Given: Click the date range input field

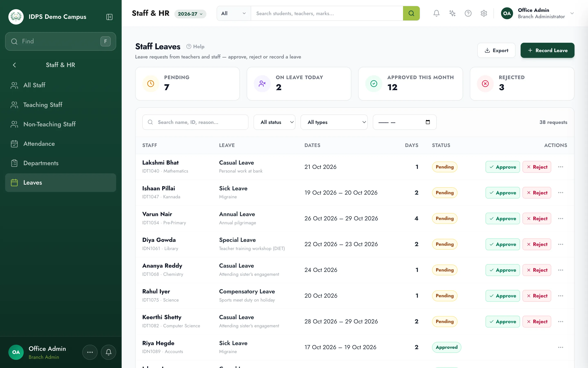Looking at the screenshot, I should click(404, 122).
